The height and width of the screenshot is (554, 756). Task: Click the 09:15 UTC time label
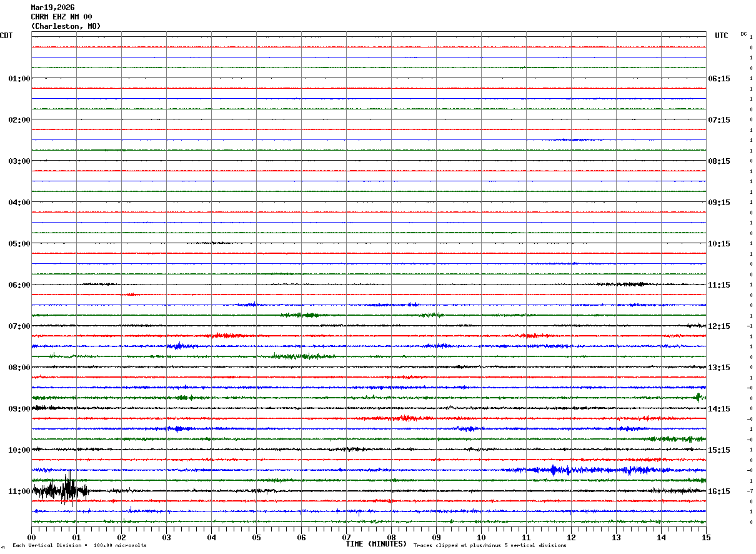pyautogui.click(x=719, y=203)
